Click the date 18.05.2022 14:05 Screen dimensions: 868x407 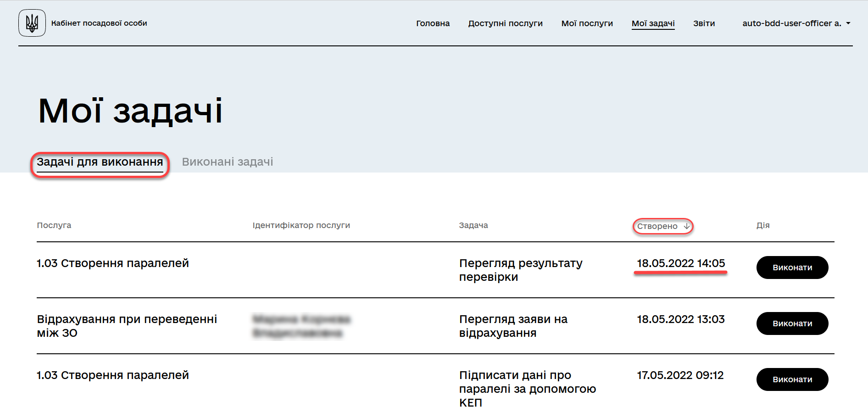coord(681,263)
